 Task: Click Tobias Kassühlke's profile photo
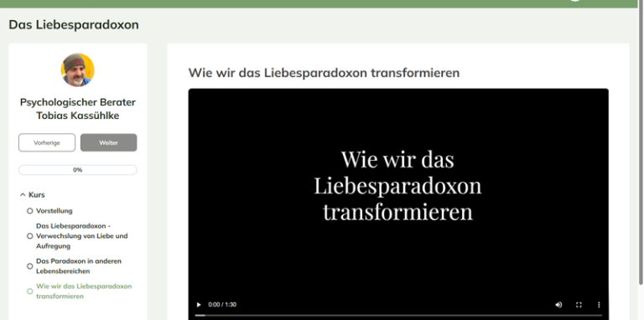click(78, 70)
